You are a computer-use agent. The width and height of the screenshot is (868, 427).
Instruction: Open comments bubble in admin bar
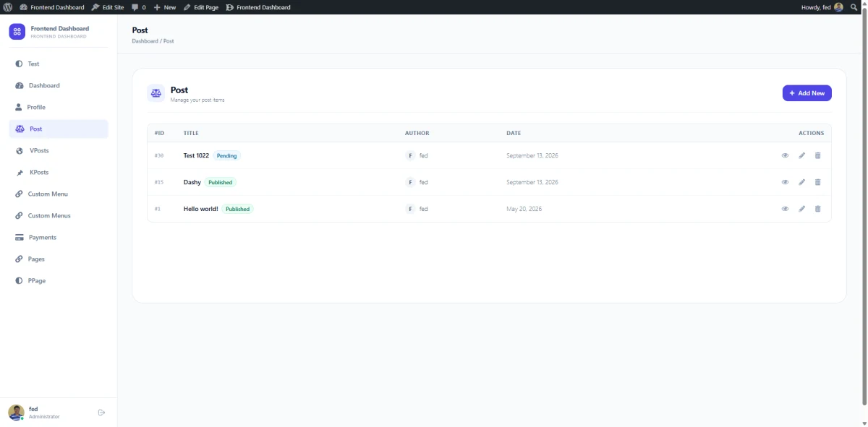coord(138,7)
